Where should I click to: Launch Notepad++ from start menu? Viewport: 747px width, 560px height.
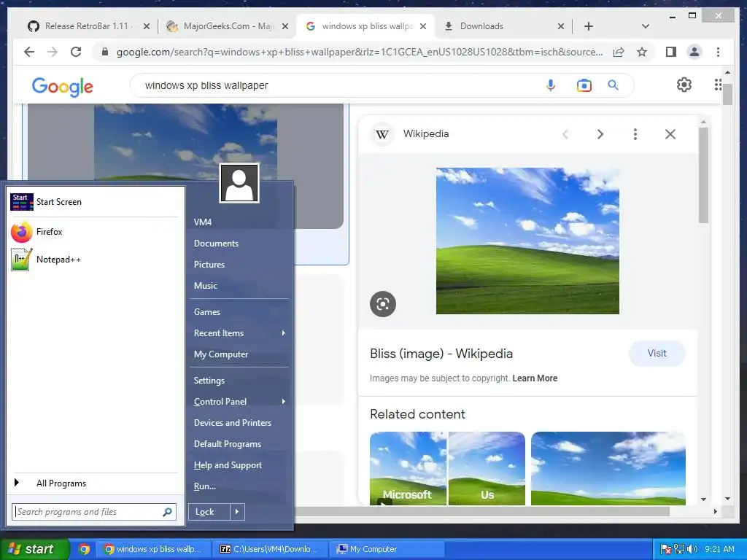click(x=94, y=260)
